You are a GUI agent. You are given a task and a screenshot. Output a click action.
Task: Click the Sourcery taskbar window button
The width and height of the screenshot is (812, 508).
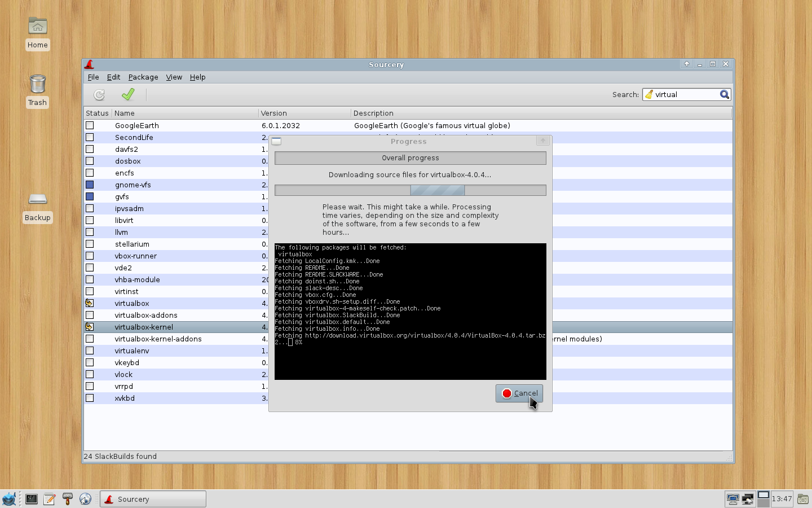[153, 499]
